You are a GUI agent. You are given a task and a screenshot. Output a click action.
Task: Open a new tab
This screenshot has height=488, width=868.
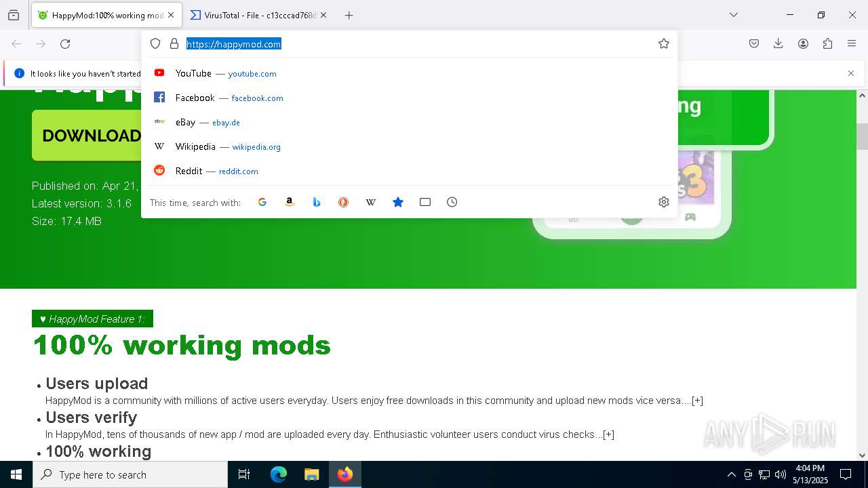(x=349, y=15)
